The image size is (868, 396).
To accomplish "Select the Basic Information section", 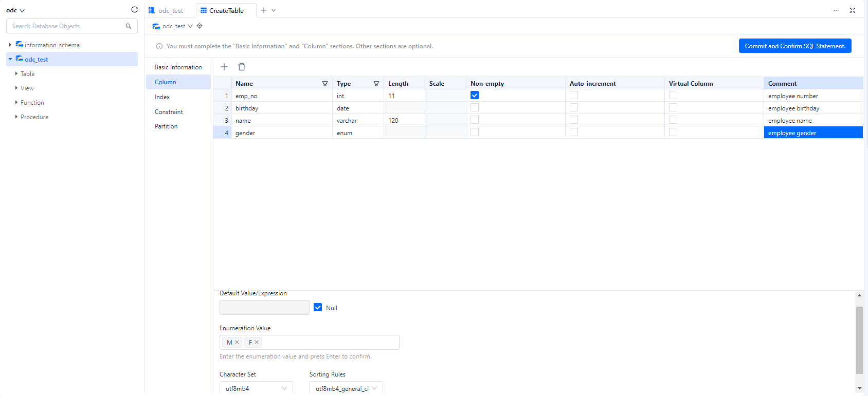I will [x=178, y=67].
